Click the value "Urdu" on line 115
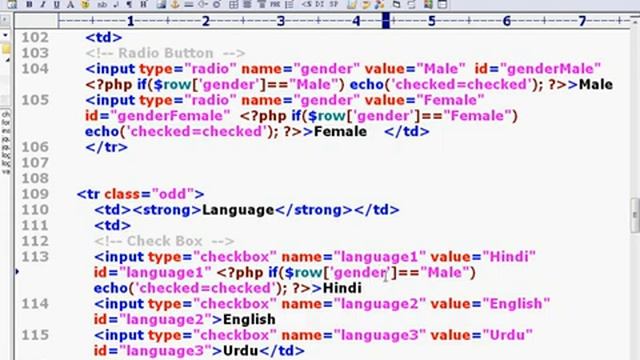 click(x=508, y=335)
